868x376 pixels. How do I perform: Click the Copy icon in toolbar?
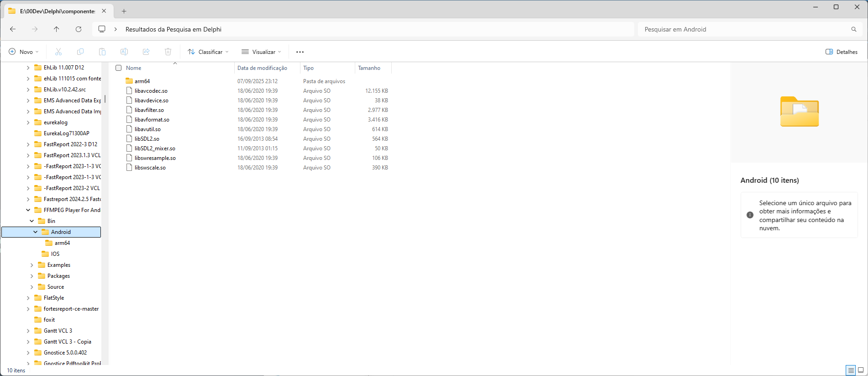[80, 52]
